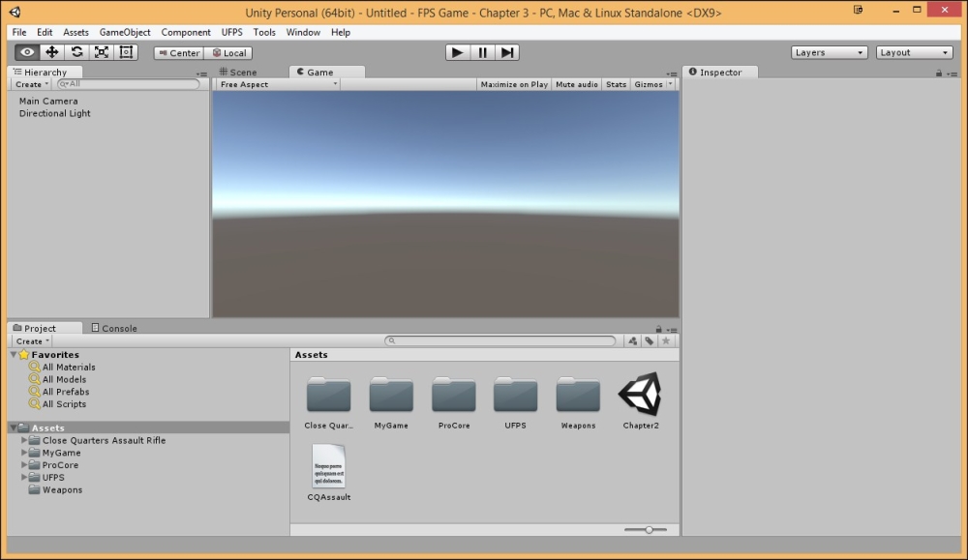Open the Chapter2 Unity package
Image resolution: width=968 pixels, height=560 pixels.
[641, 395]
